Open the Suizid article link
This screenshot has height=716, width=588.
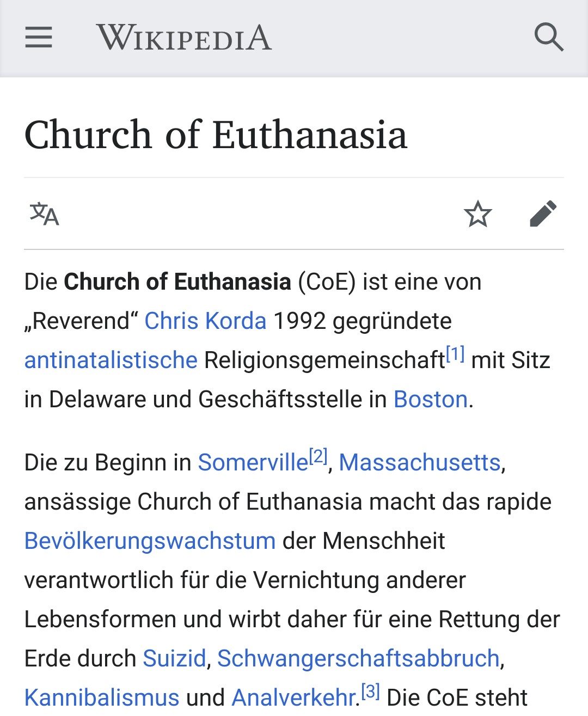click(x=174, y=658)
